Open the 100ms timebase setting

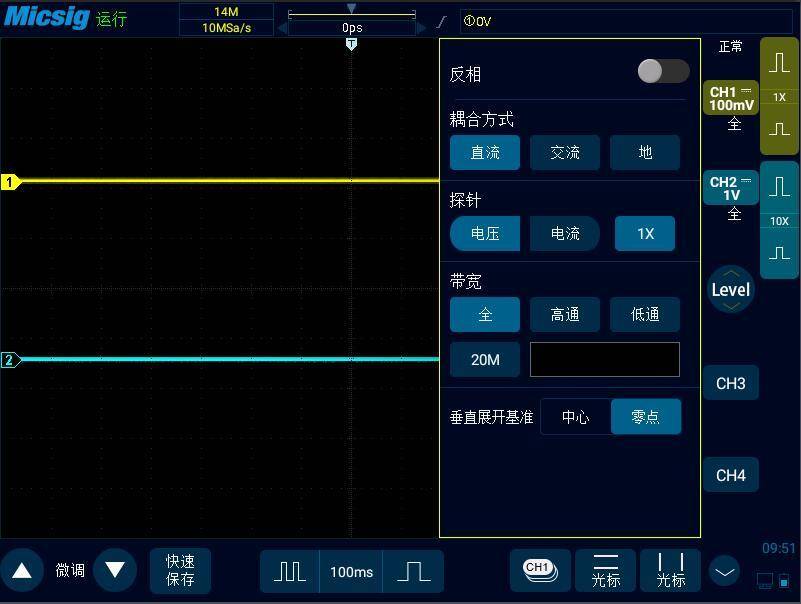(x=351, y=572)
